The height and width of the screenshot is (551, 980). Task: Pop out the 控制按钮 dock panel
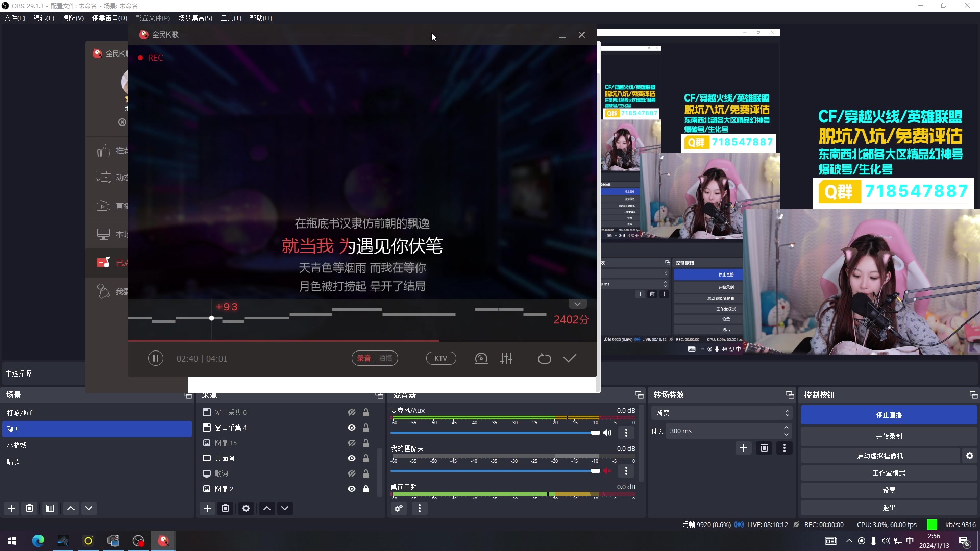pos(974,395)
